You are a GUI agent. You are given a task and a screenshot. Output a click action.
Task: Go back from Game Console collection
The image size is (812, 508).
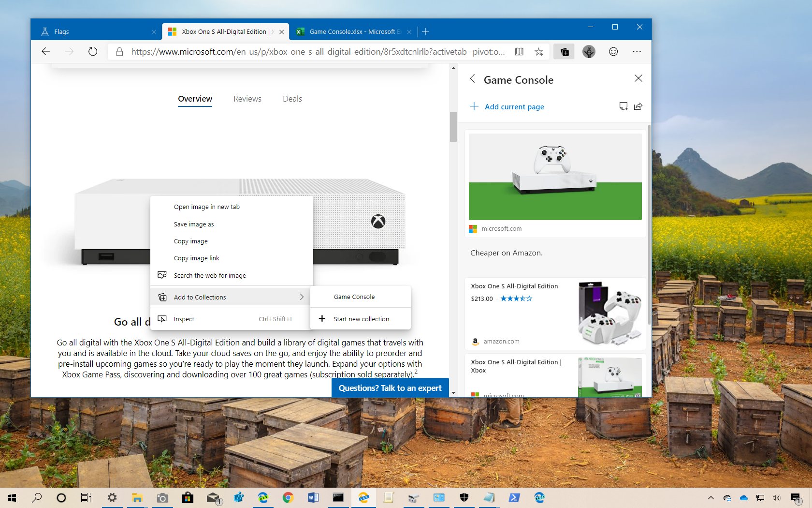point(472,79)
